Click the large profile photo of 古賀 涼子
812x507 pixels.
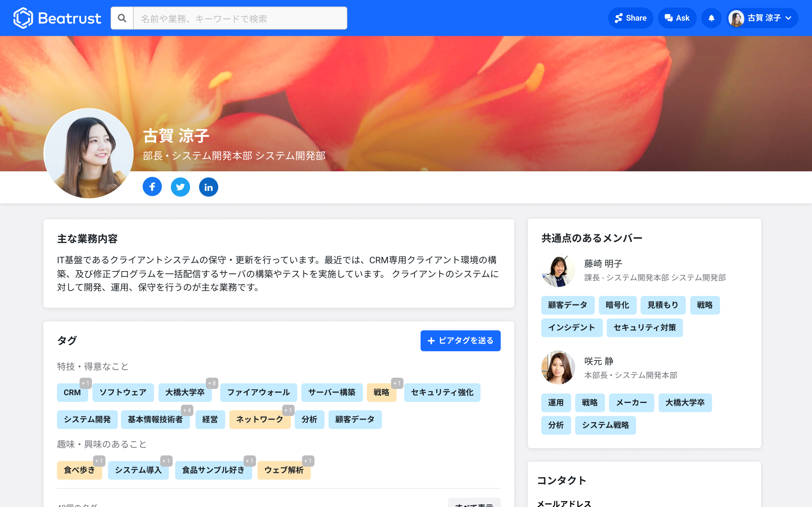click(89, 153)
